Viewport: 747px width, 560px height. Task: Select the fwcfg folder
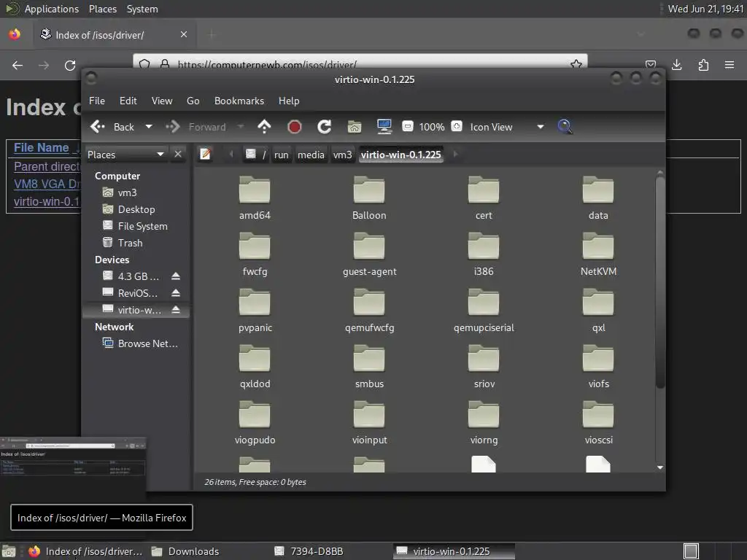click(255, 254)
